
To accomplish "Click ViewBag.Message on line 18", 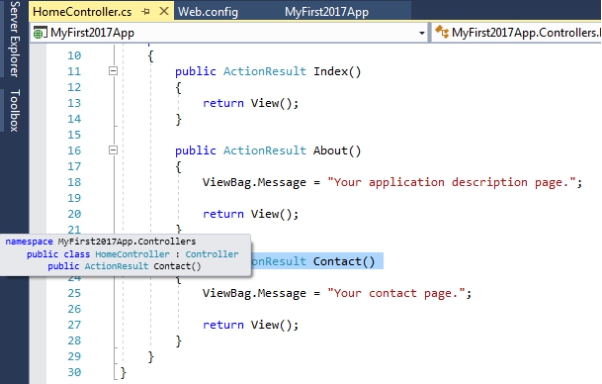I will (x=254, y=182).
